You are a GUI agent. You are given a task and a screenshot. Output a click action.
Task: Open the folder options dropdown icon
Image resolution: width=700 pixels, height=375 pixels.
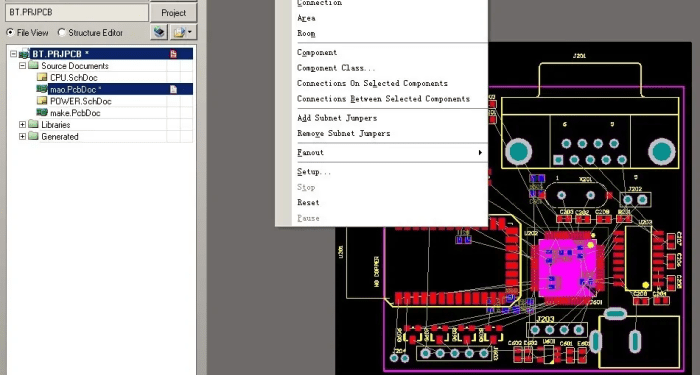point(183,32)
